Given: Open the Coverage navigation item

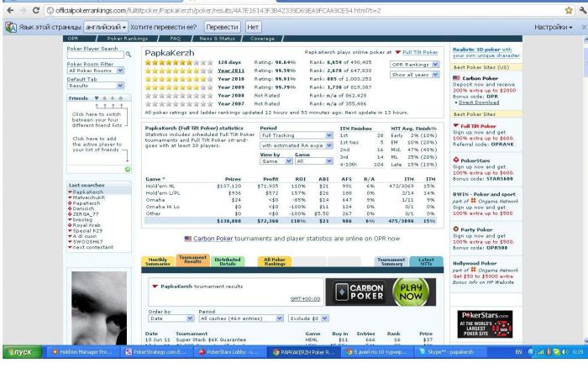Looking at the screenshot, I should [x=262, y=39].
